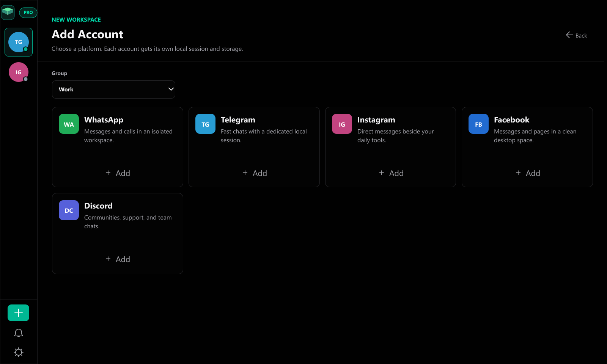Add an Instagram account
The height and width of the screenshot is (364, 607).
391,173
